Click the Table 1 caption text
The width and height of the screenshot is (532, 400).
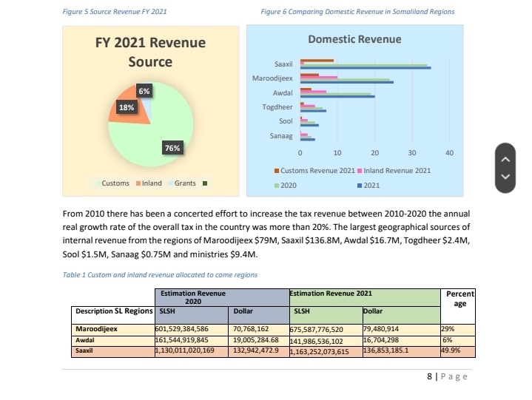pos(160,274)
